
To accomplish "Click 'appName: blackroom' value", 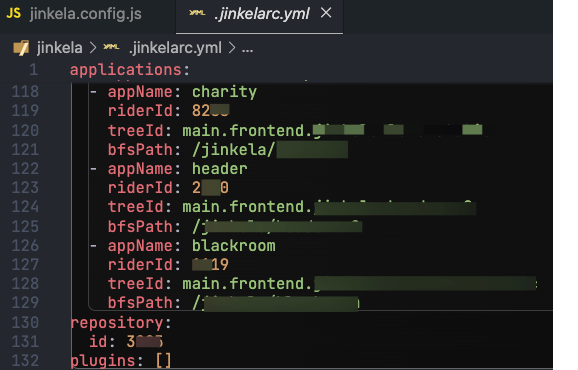I will click(233, 246).
